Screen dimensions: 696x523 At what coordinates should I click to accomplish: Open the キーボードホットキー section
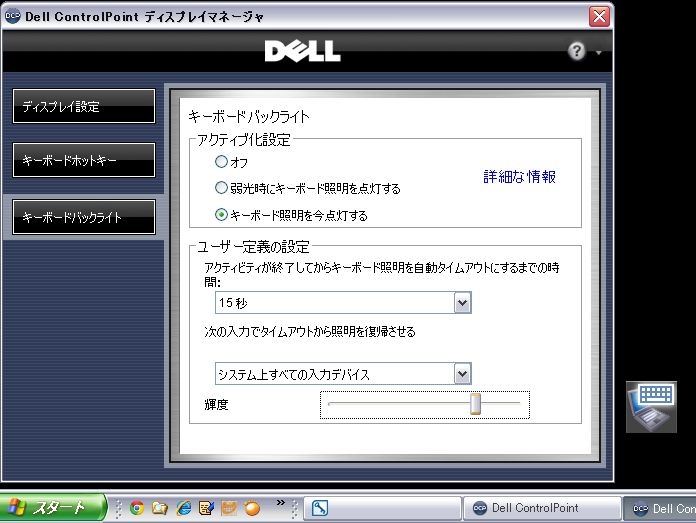coord(84,160)
